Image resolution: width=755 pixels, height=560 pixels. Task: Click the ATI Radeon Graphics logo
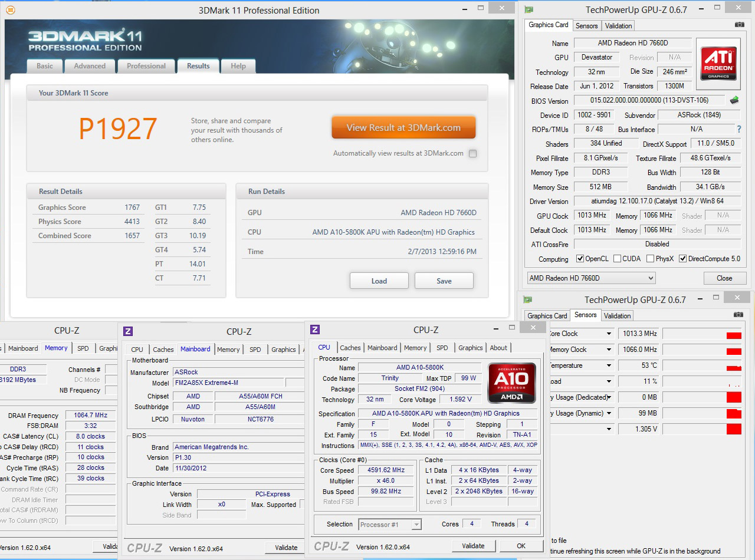718,64
